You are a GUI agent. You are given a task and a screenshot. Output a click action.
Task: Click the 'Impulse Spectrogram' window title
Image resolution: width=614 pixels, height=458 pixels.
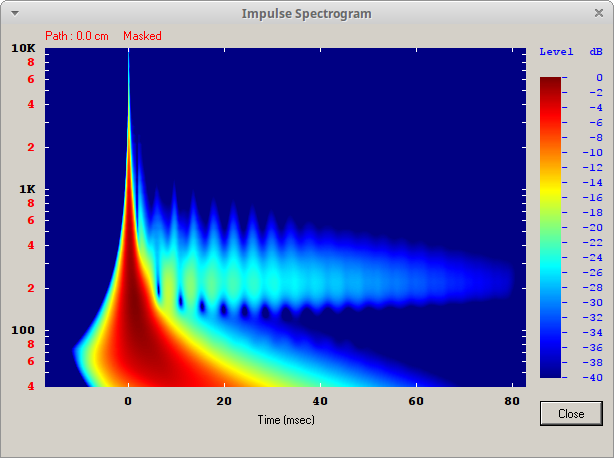click(x=306, y=13)
